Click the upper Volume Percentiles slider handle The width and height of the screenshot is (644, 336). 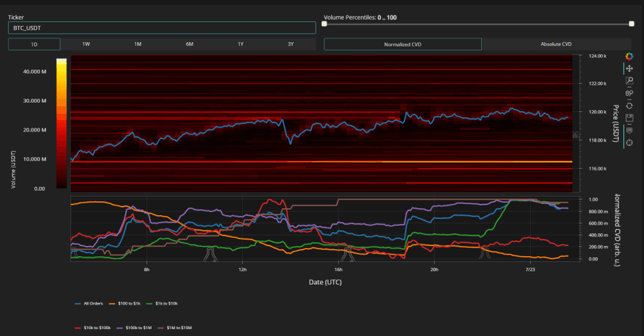pyautogui.click(x=631, y=24)
